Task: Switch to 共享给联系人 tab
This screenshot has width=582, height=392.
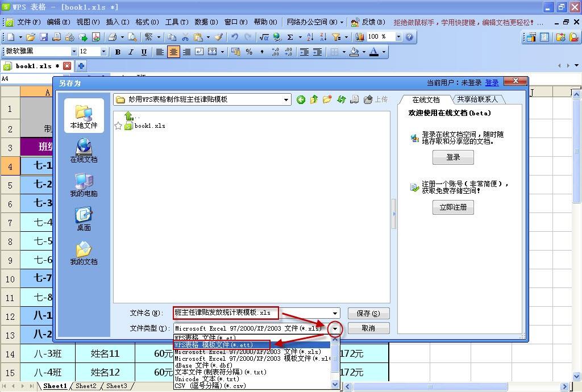Action: pos(477,99)
